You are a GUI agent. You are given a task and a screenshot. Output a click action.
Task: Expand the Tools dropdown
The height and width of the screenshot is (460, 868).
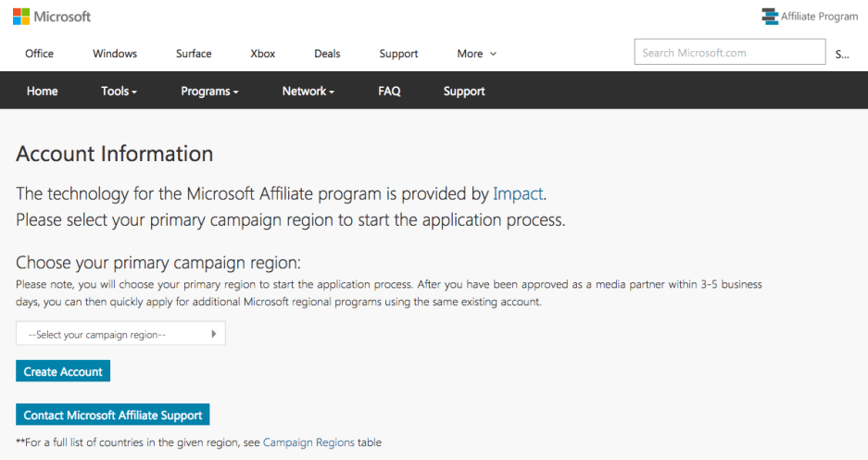tap(119, 92)
